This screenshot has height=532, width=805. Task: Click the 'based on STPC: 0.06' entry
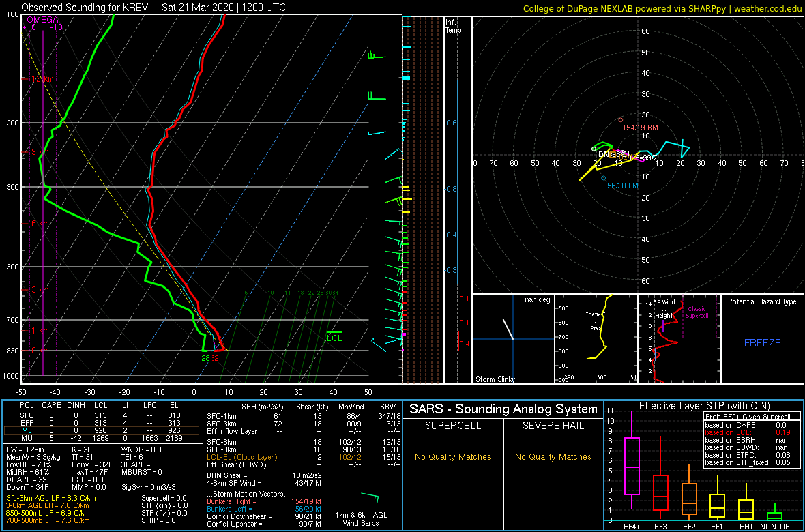(x=747, y=456)
